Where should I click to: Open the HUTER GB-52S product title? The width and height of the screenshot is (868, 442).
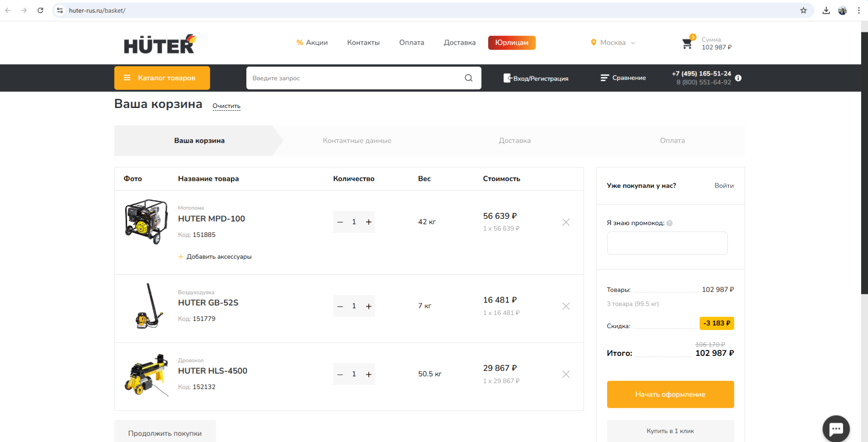[x=208, y=303]
